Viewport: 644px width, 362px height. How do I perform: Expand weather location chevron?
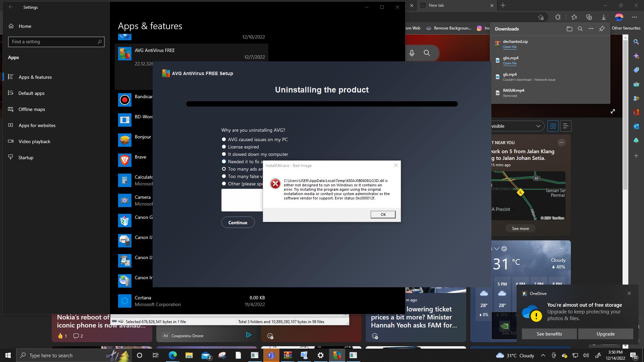(497, 248)
